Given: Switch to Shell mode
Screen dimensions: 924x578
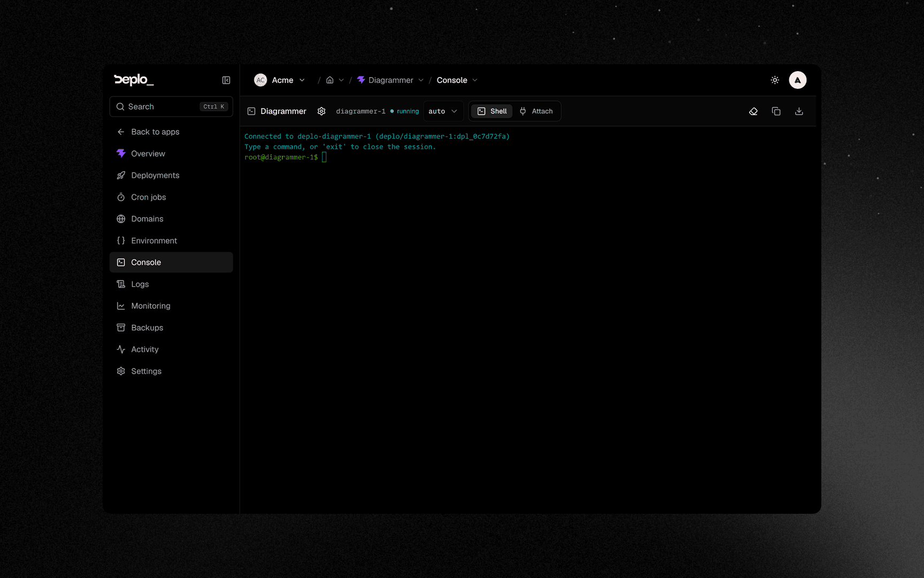Looking at the screenshot, I should 492,111.
